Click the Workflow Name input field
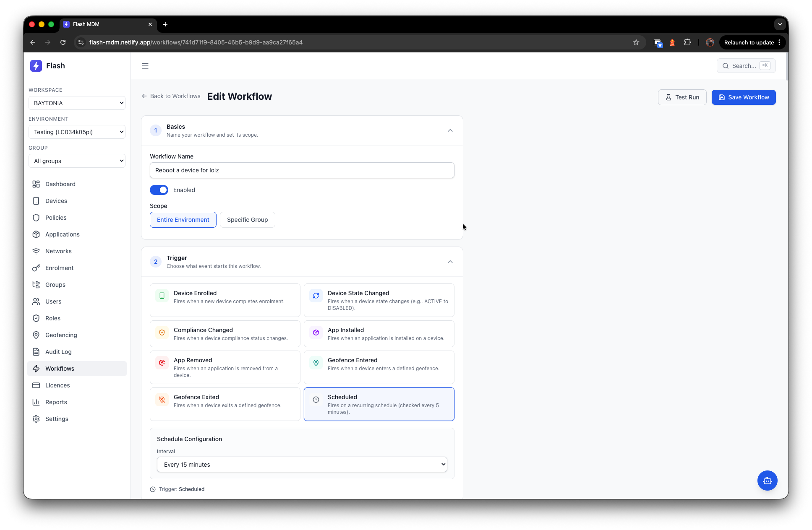 point(302,170)
